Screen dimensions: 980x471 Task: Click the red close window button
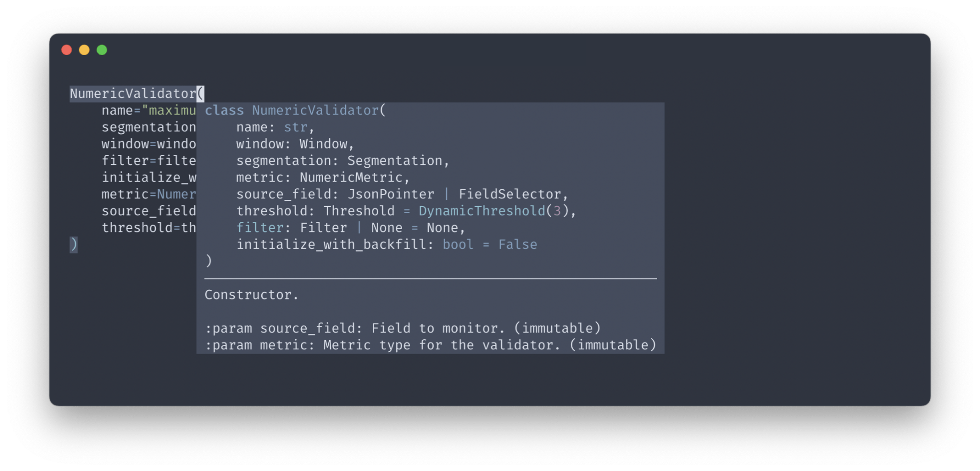(67, 50)
